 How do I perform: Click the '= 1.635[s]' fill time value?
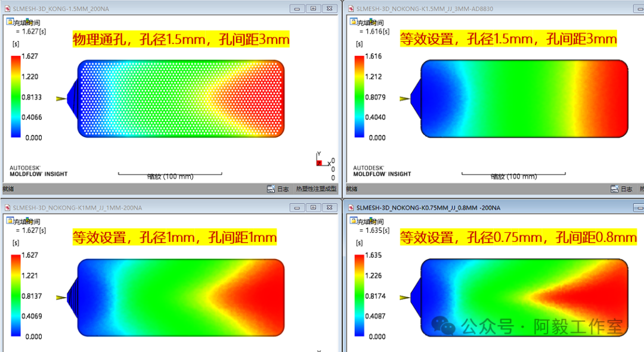[x=374, y=230]
